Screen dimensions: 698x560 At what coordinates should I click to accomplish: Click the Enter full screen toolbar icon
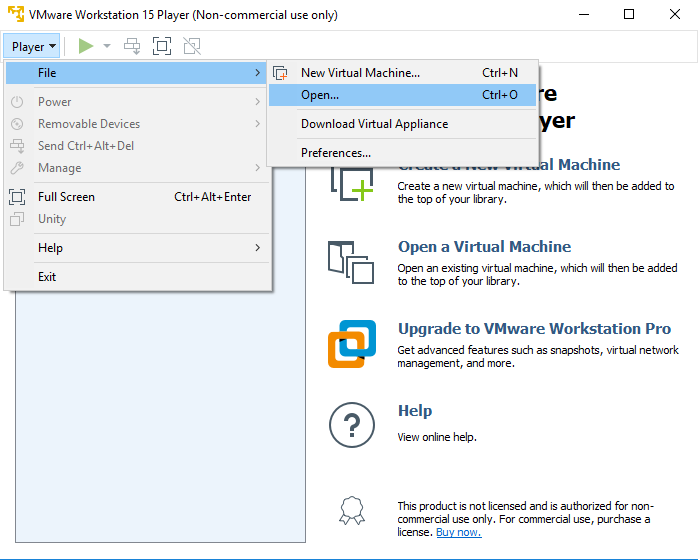point(162,46)
